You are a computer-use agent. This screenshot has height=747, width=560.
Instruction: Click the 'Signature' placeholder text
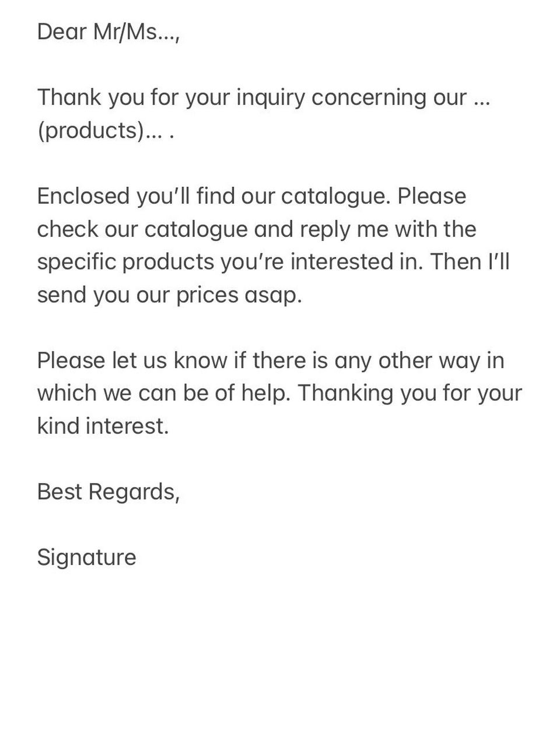coord(86,557)
